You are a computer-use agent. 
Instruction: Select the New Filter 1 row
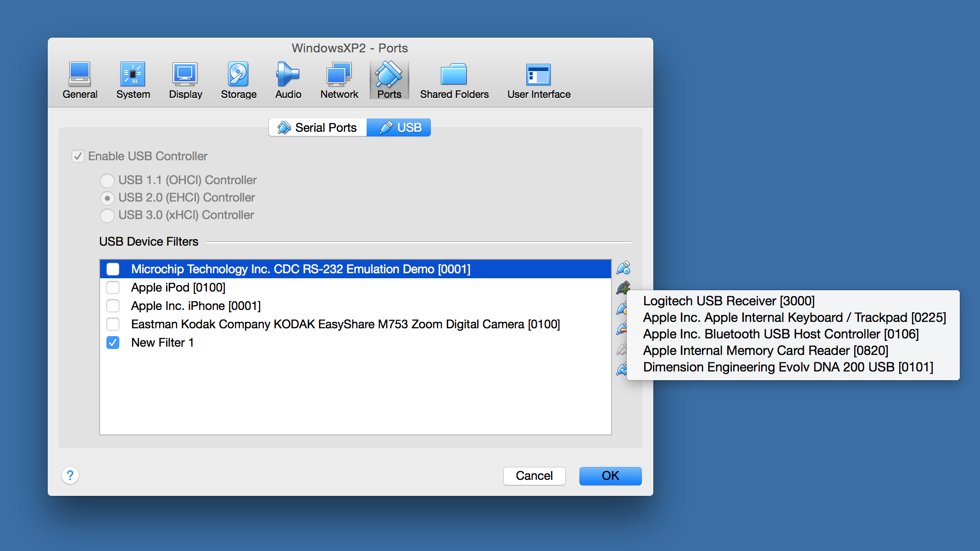tap(356, 343)
